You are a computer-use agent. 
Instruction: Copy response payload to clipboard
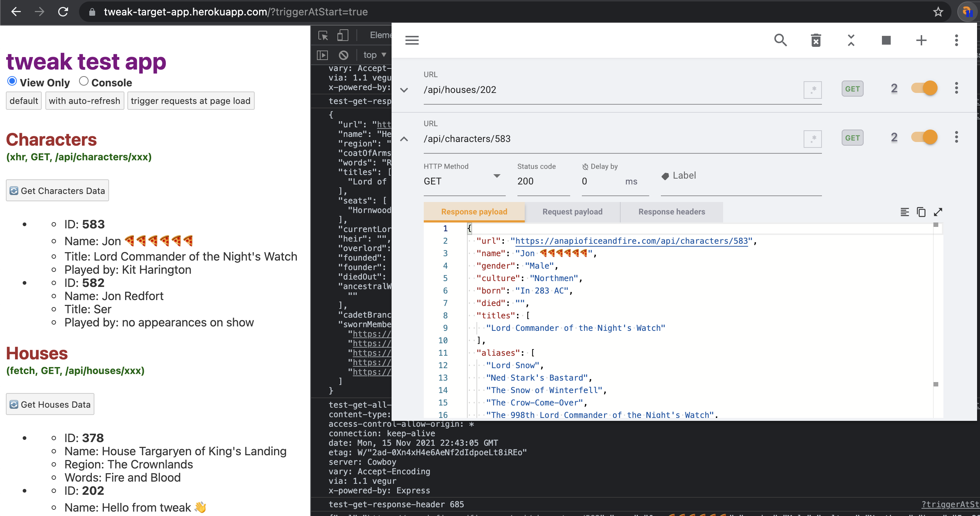(x=921, y=212)
